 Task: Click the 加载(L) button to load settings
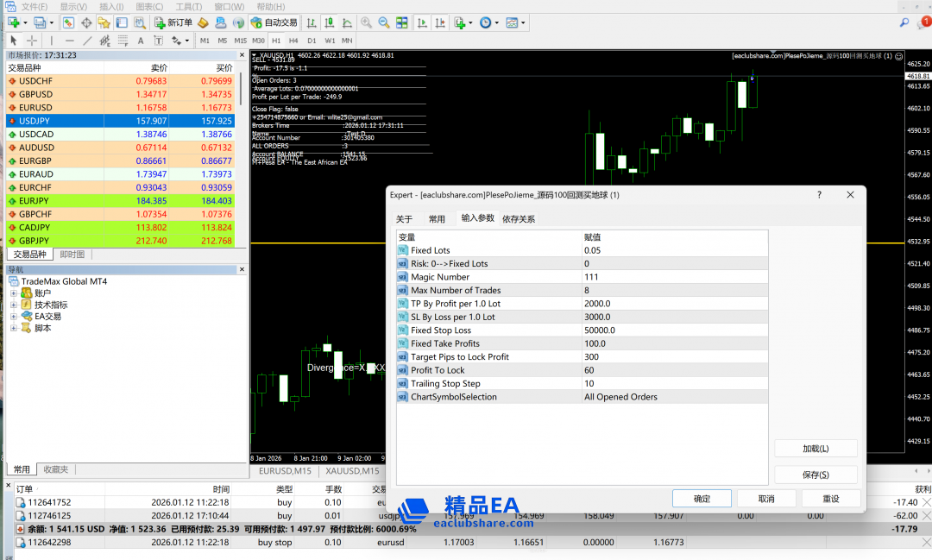(x=815, y=449)
